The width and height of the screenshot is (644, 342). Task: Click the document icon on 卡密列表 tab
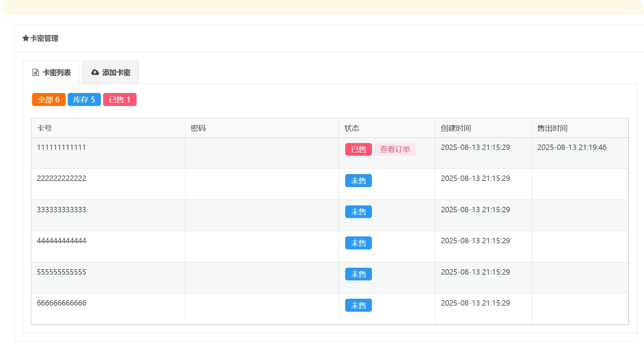[36, 72]
